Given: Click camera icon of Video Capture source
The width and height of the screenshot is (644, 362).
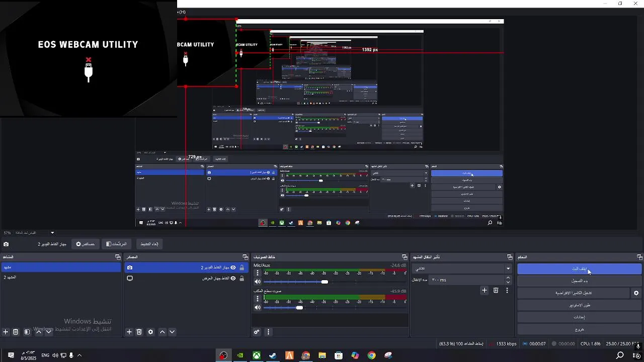Looking at the screenshot, I should coord(130,267).
